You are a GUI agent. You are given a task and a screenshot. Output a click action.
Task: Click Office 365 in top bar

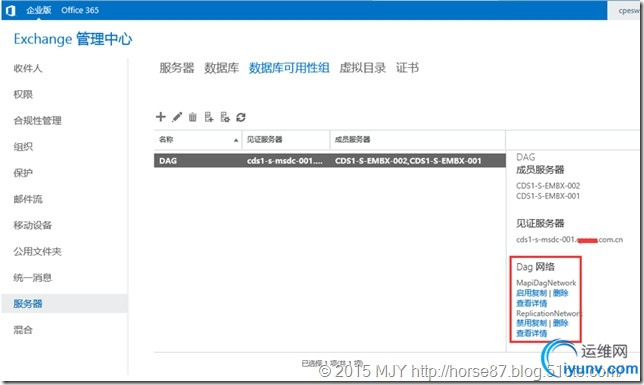click(80, 10)
